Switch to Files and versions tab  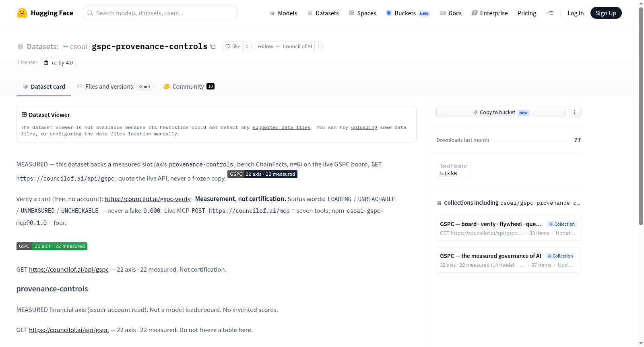point(114,87)
